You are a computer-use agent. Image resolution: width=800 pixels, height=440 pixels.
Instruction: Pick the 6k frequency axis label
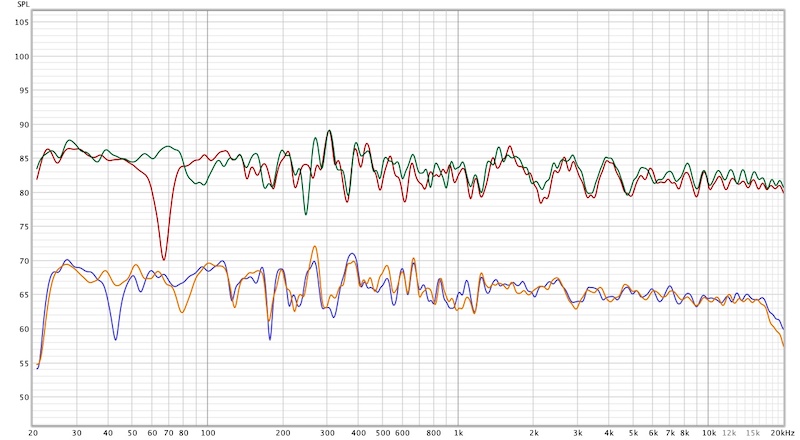tap(653, 433)
